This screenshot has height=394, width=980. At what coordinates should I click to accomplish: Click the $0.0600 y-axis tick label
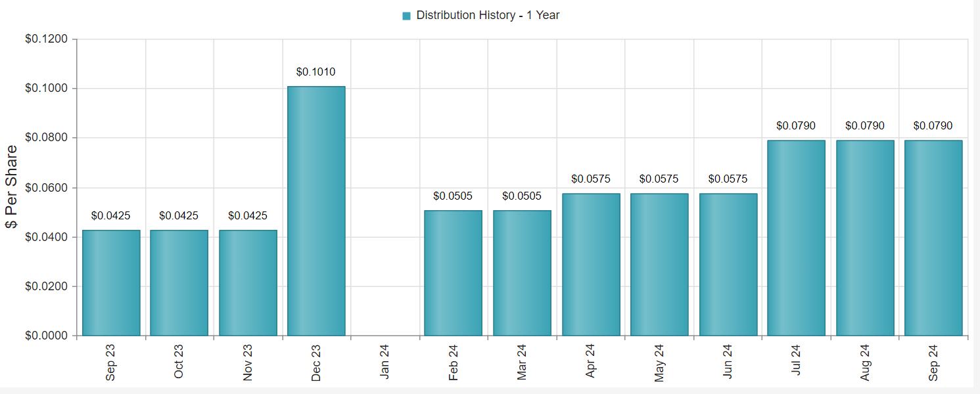coord(47,188)
